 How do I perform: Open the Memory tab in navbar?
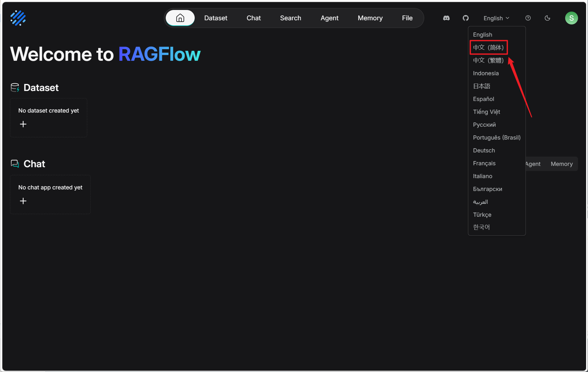[x=370, y=18]
